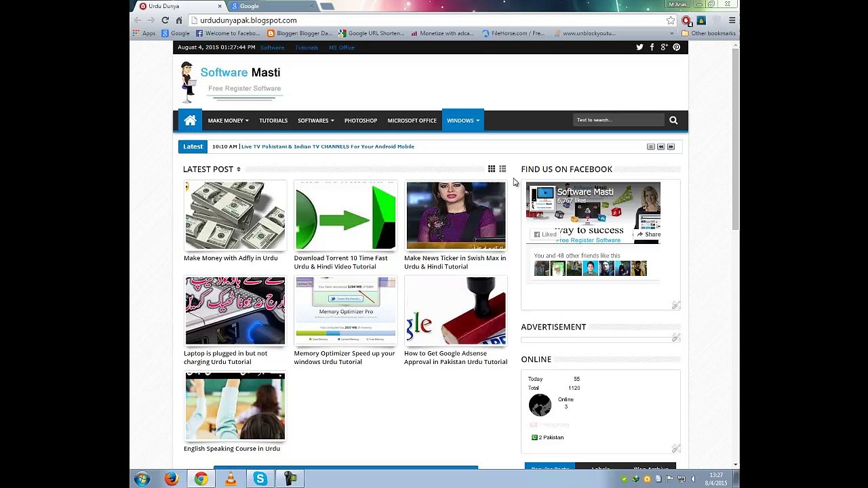Bookmark this page with the star

pos(671,20)
